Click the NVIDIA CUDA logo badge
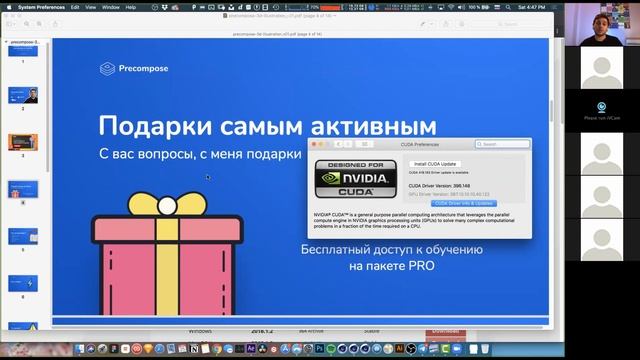The width and height of the screenshot is (640, 360). pos(356,179)
